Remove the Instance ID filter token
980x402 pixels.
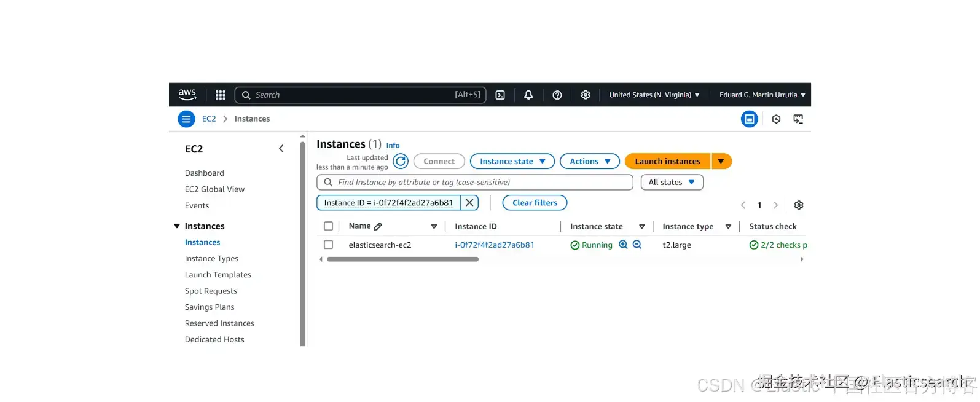(x=469, y=203)
